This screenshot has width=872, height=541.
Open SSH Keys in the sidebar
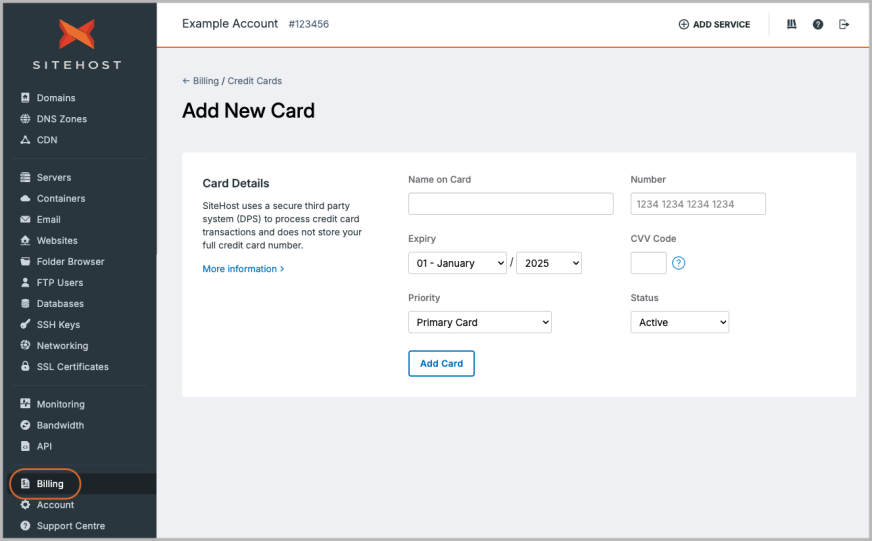pos(58,325)
